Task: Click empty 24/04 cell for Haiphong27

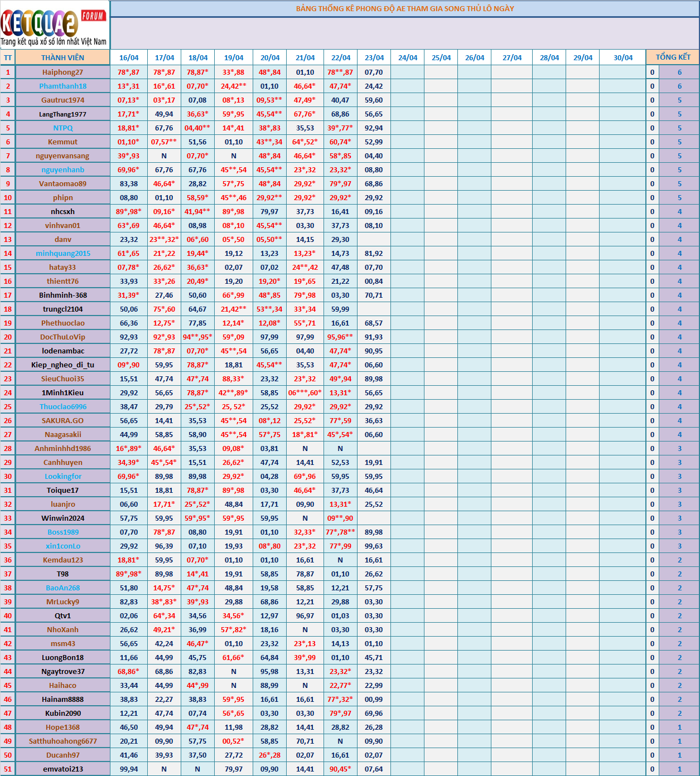Action: (408, 72)
